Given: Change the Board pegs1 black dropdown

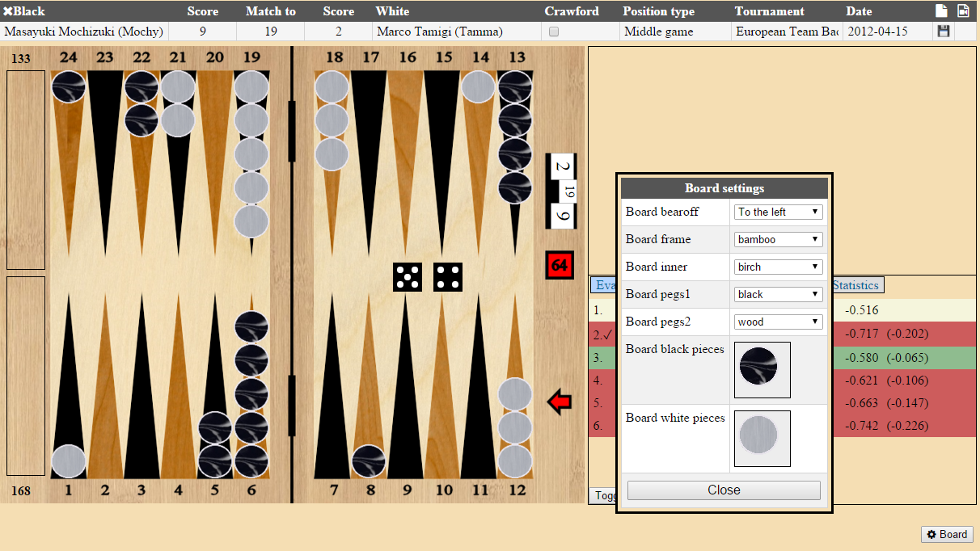Looking at the screenshot, I should pyautogui.click(x=778, y=294).
